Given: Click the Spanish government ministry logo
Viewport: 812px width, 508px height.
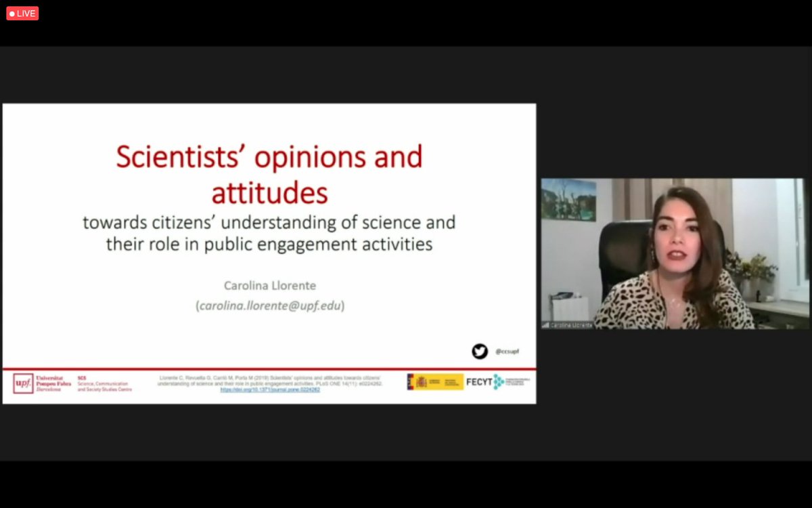Looking at the screenshot, I should tap(435, 381).
